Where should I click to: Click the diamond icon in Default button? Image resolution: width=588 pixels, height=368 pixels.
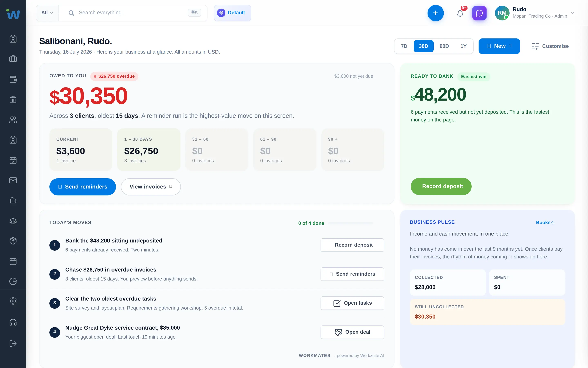tap(221, 13)
